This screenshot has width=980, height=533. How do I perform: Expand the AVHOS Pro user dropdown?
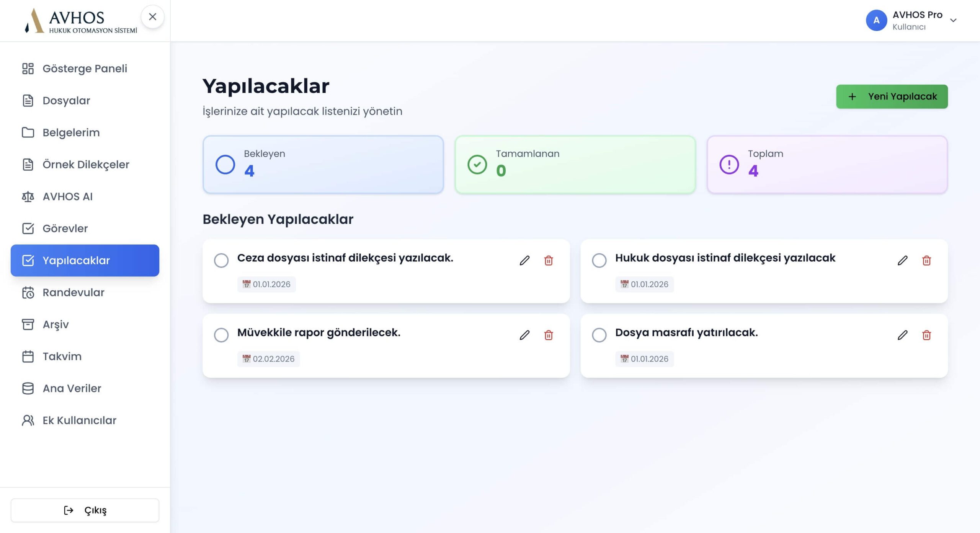953,20
